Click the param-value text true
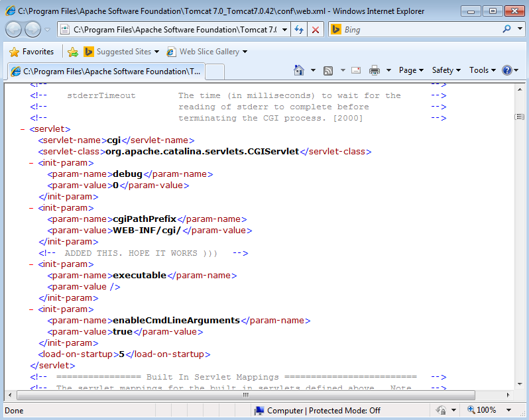Image resolution: width=529 pixels, height=420 pixels. 123,332
